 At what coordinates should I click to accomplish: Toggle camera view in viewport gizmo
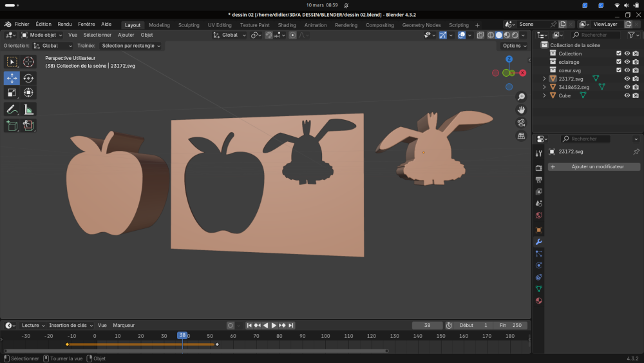click(521, 123)
